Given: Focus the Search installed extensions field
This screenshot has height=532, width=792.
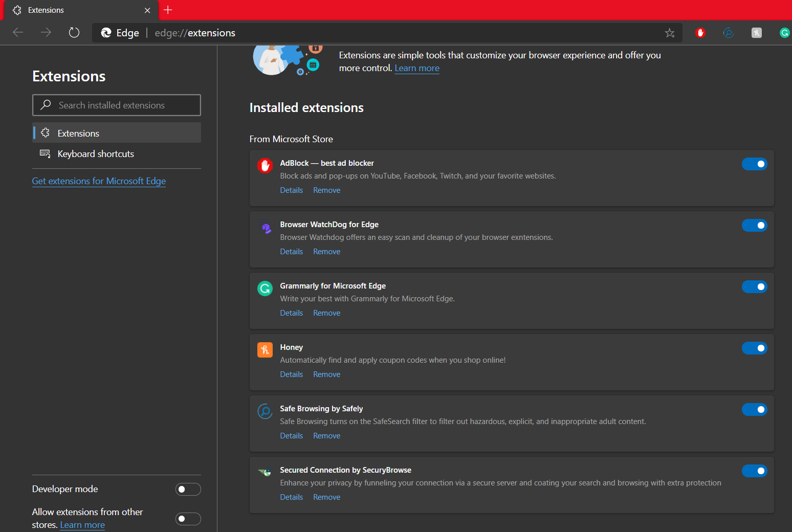Looking at the screenshot, I should (x=117, y=105).
